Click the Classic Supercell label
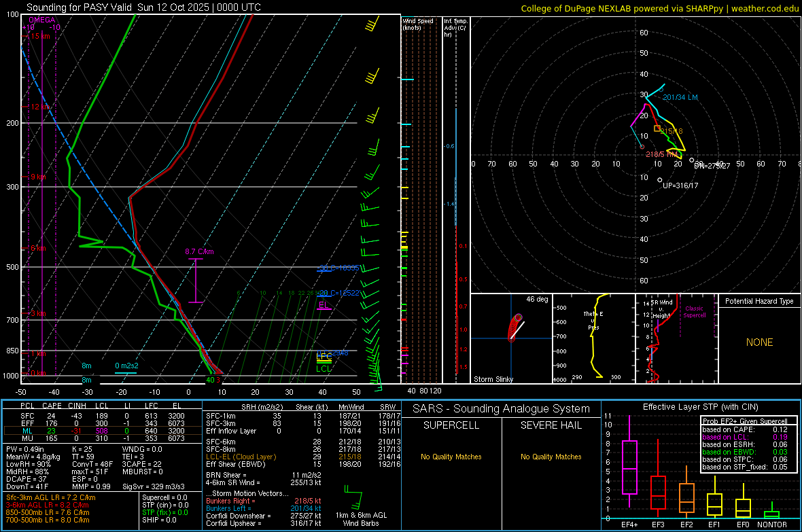 694,312
